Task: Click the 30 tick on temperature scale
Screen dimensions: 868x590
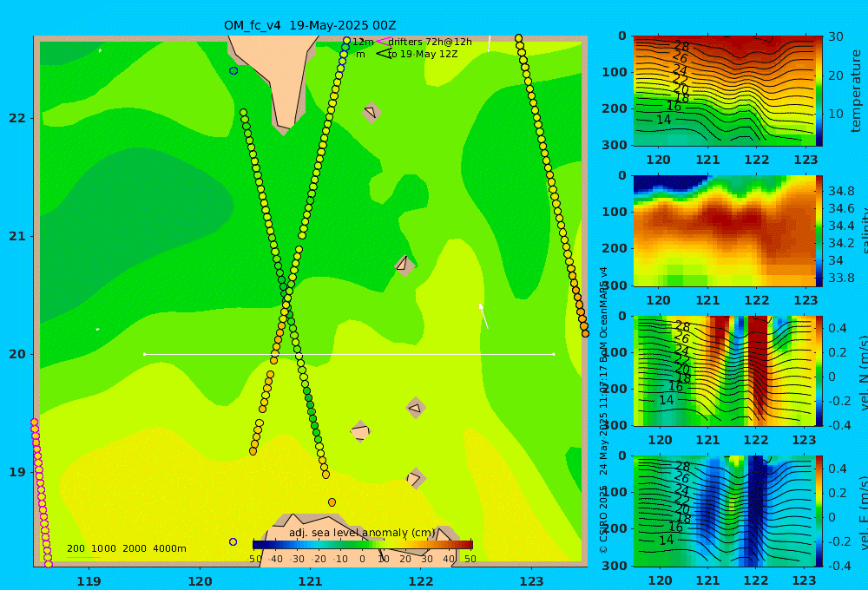Action: coord(836,36)
